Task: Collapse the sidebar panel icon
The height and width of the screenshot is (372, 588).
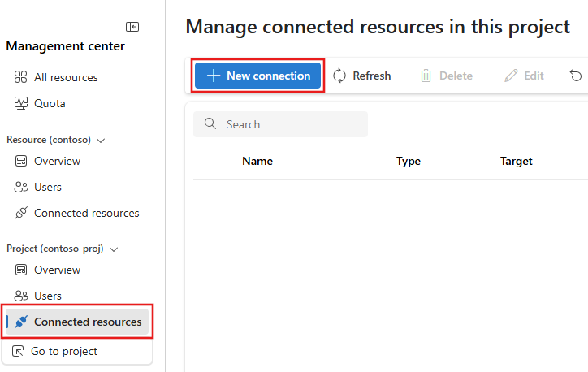Action: pos(132,27)
